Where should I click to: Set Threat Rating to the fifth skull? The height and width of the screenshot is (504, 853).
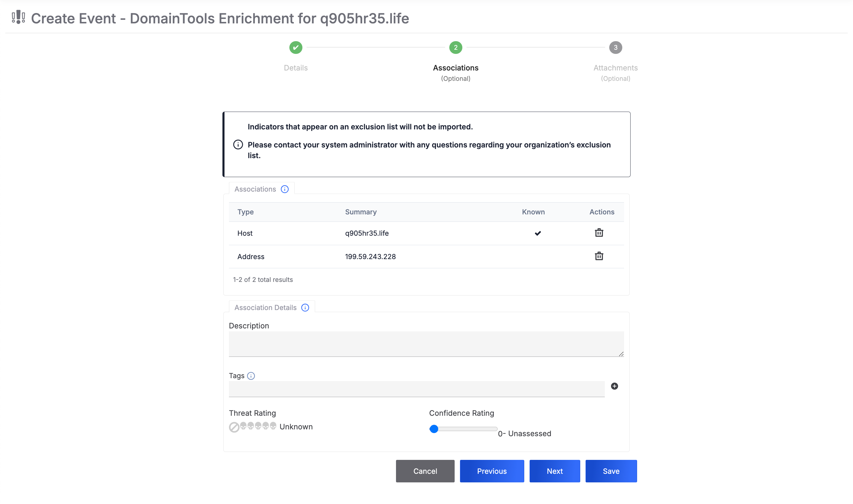(x=273, y=427)
